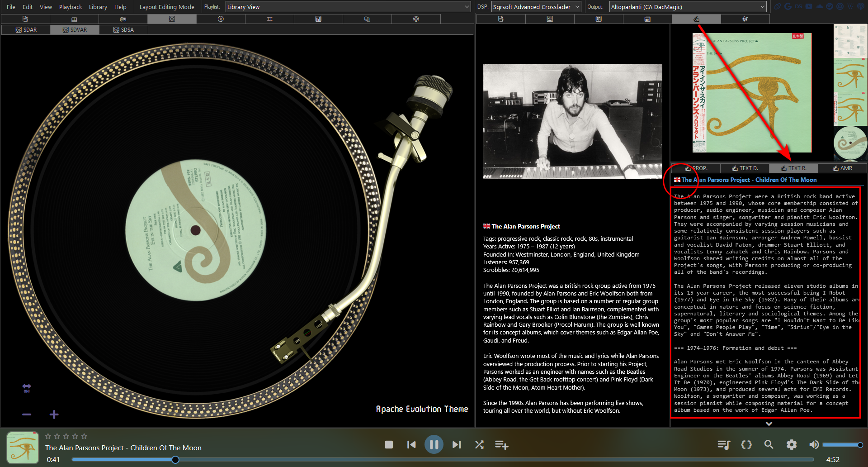Open the gear icon tab in left strip
Viewport: 868px width, 467px height.
[x=416, y=19]
